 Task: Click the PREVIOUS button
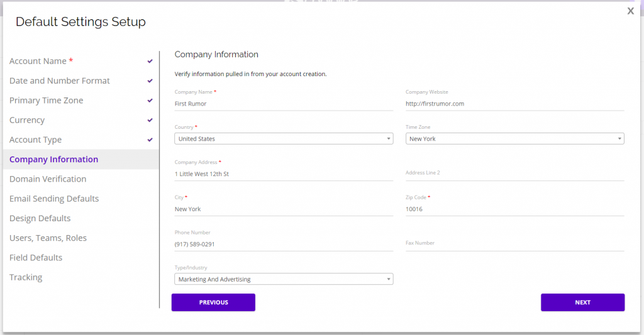(214, 302)
